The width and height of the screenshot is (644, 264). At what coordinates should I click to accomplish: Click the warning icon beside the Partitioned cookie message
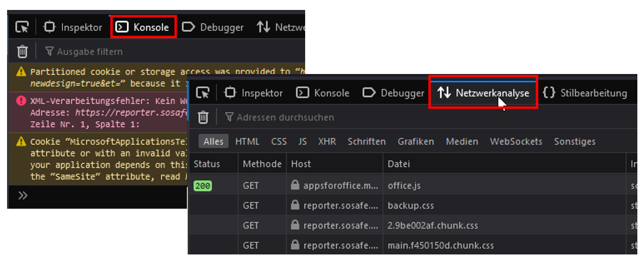(21, 72)
